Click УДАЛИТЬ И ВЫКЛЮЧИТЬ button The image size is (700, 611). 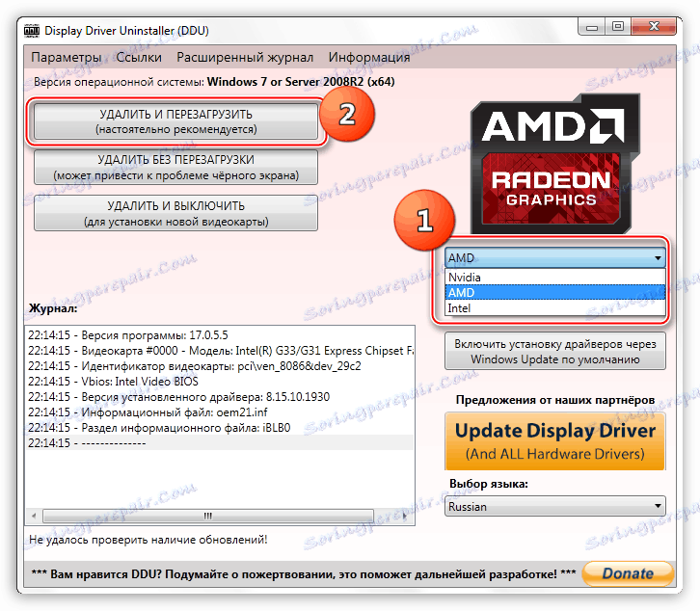click(175, 213)
